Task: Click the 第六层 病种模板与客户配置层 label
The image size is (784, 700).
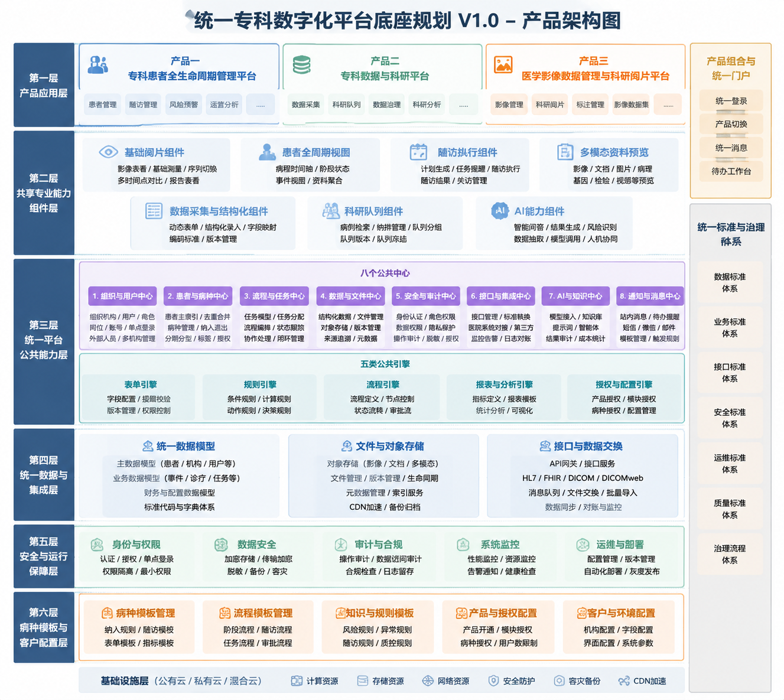Action: pyautogui.click(x=44, y=627)
